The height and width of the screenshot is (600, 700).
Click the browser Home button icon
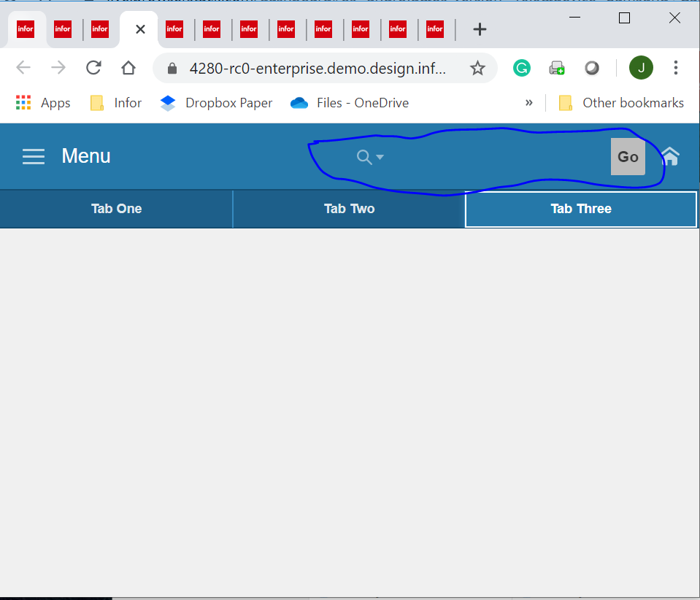(128, 68)
